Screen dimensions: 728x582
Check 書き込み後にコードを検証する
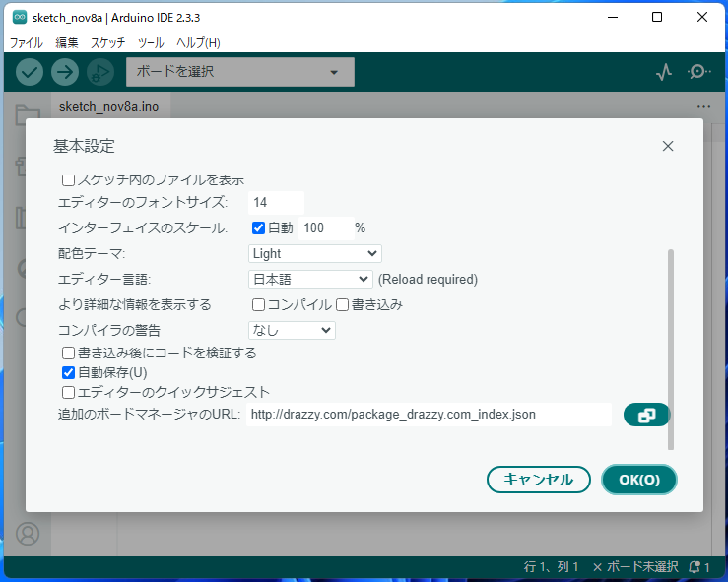tap(68, 354)
